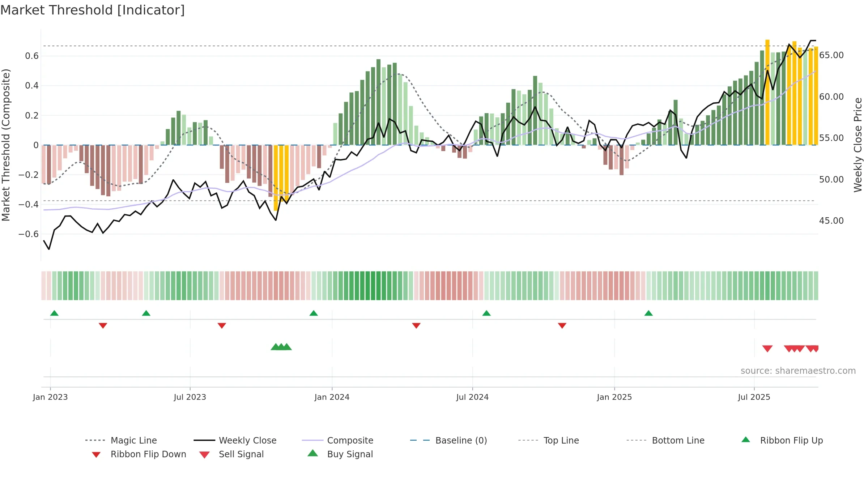This screenshot has width=868, height=488.
Task: Toggle the Bottom Line legend entry
Action: coord(665,440)
